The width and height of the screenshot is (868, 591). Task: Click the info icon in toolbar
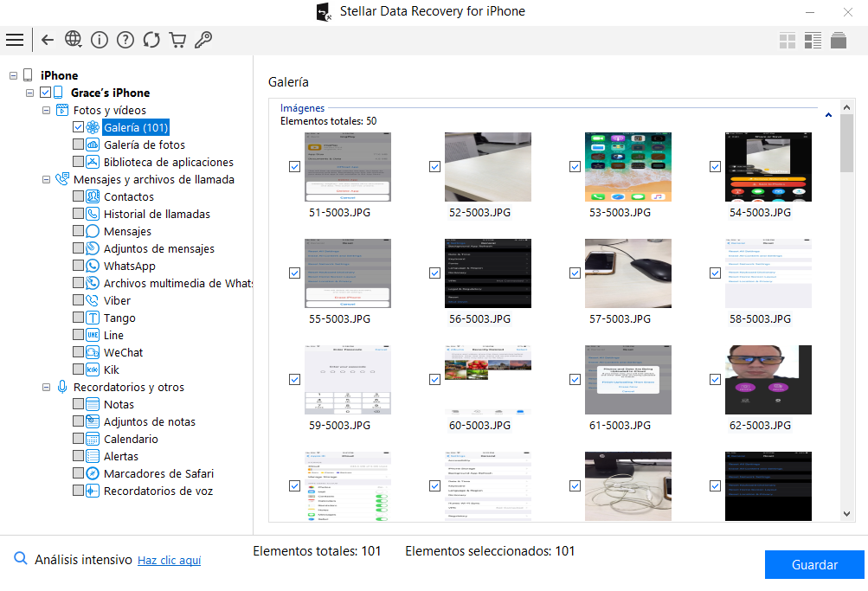[x=100, y=40]
